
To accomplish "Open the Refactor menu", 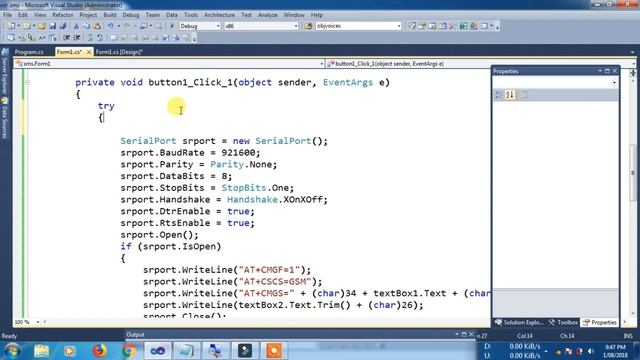I will tap(62, 15).
